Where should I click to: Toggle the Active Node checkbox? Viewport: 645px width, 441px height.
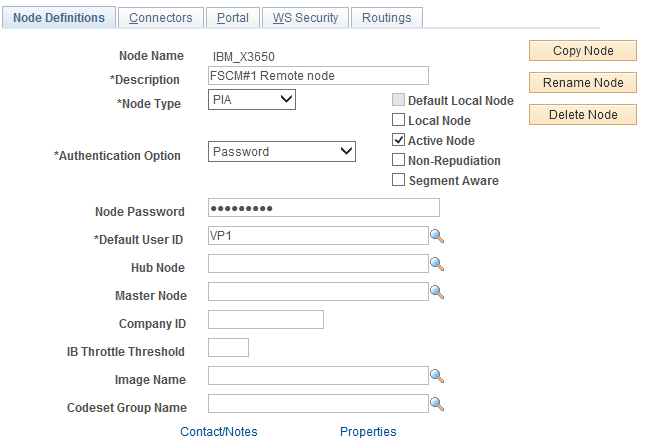point(399,141)
